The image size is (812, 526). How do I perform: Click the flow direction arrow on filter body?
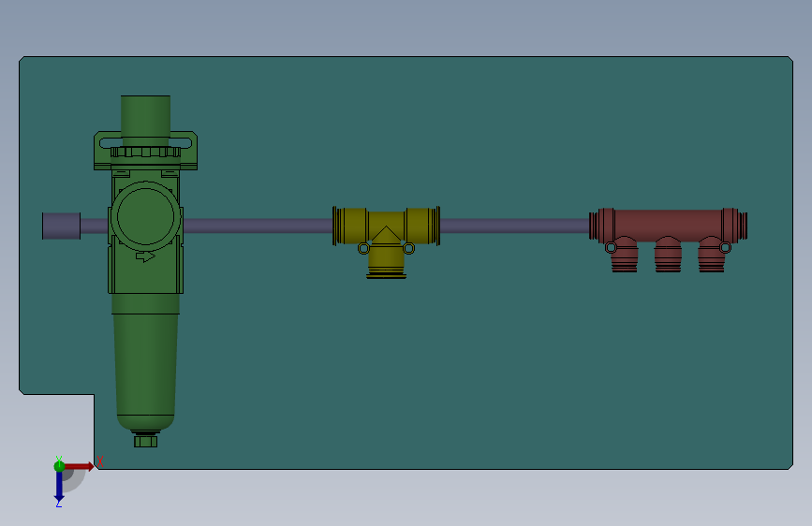coord(145,256)
